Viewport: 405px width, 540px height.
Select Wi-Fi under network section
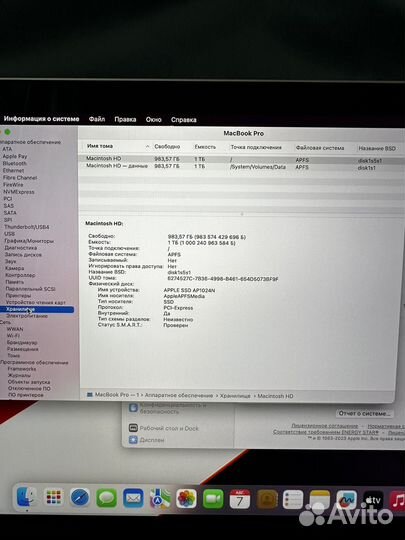click(x=13, y=336)
